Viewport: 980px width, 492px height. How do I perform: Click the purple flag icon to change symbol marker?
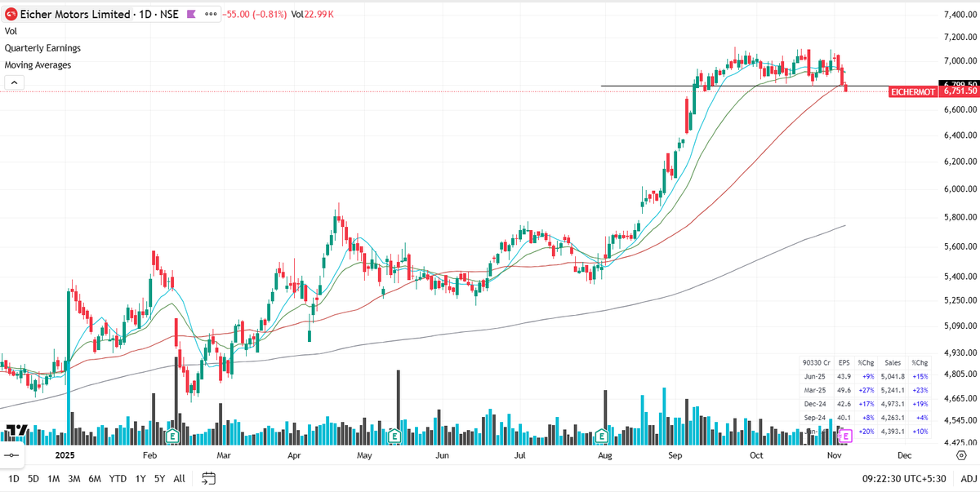click(189, 13)
